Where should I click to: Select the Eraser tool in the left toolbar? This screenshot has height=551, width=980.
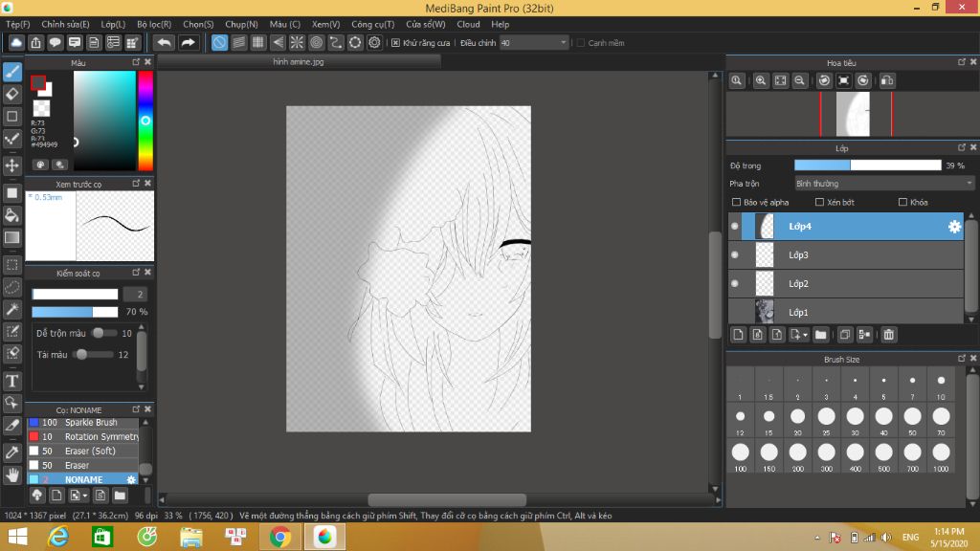(12, 95)
